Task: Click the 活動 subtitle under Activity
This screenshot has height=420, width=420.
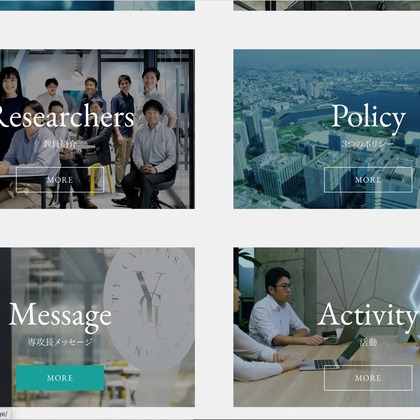Action: click(368, 342)
